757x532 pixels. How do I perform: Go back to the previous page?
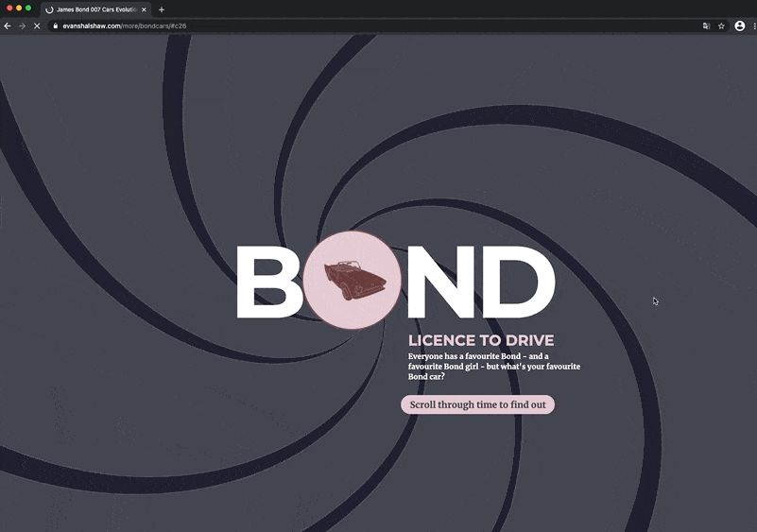(8, 26)
